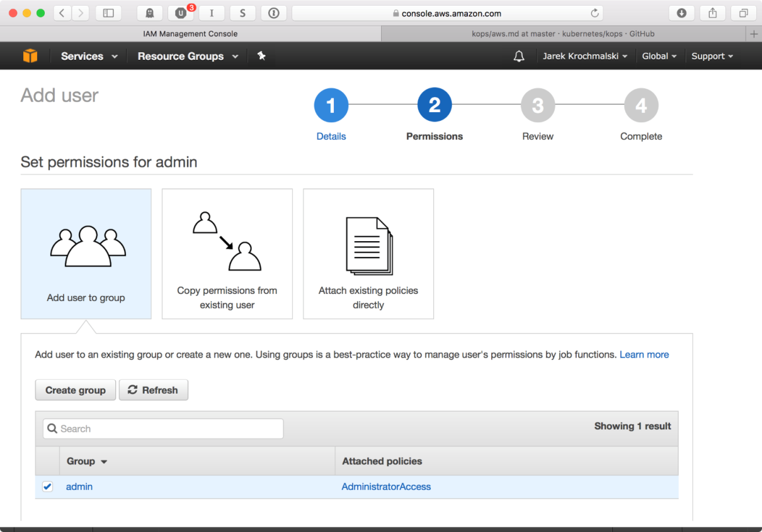Open the AdministratorAccess policy link
Image resolution: width=762 pixels, height=532 pixels.
[x=386, y=487]
